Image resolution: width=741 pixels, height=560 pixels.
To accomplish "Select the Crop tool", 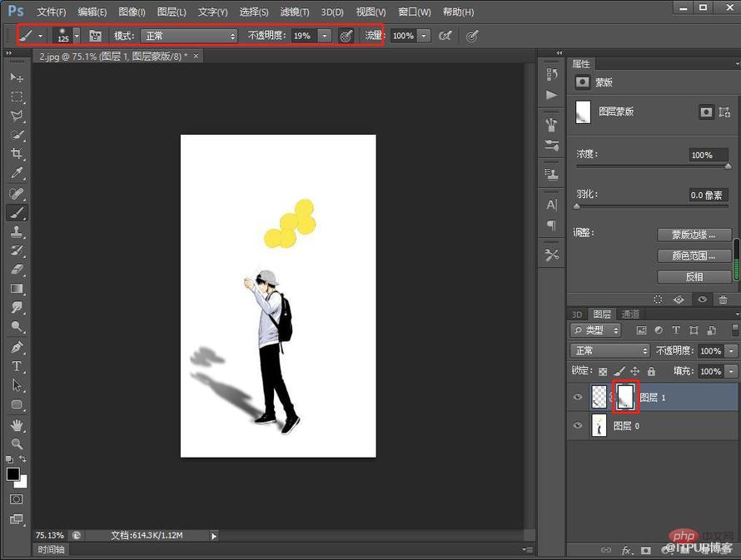I will (x=17, y=153).
